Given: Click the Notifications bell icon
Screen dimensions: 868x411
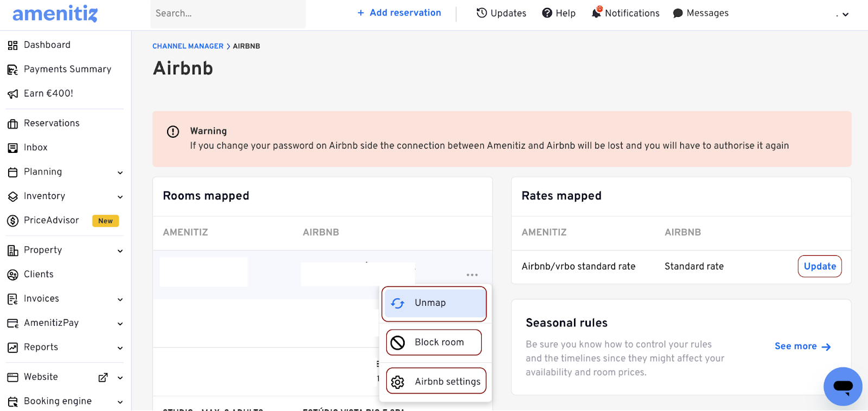Looking at the screenshot, I should 596,13.
